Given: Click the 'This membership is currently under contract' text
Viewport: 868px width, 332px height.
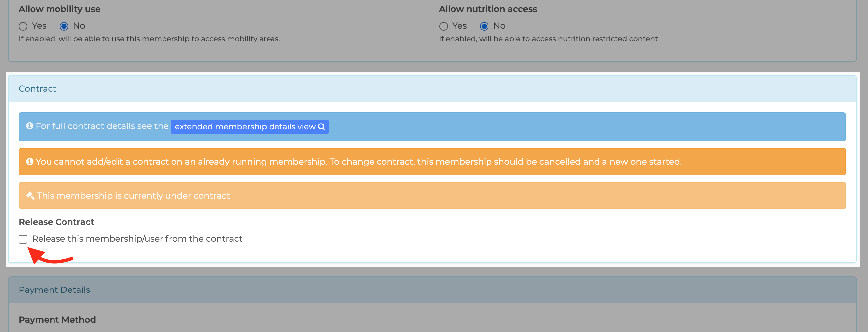Looking at the screenshot, I should click(133, 196).
